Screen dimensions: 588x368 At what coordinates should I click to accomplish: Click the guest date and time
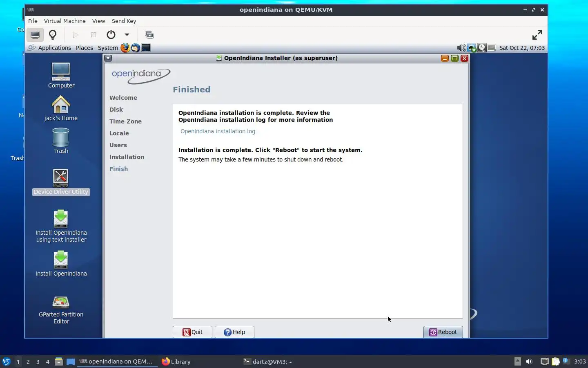pos(522,48)
